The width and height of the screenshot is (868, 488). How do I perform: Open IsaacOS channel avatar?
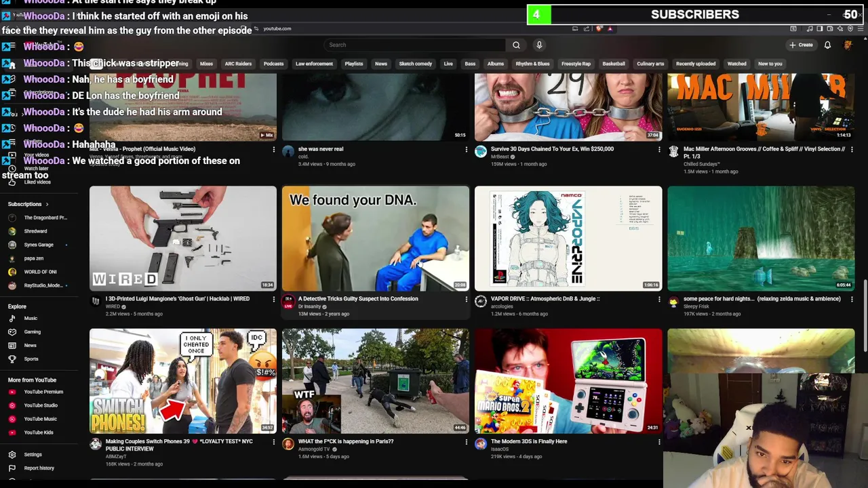click(x=481, y=444)
